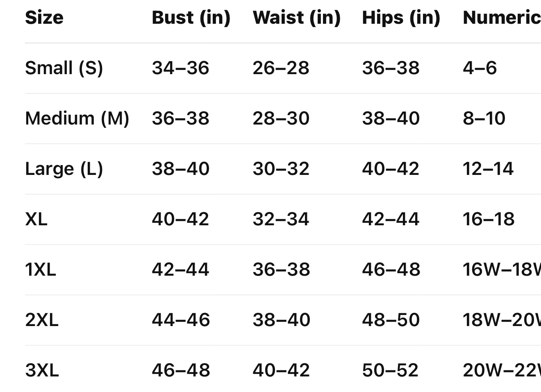The height and width of the screenshot is (392, 541).
Task: Select the Large (L) size row label
Action: pyautogui.click(x=64, y=169)
